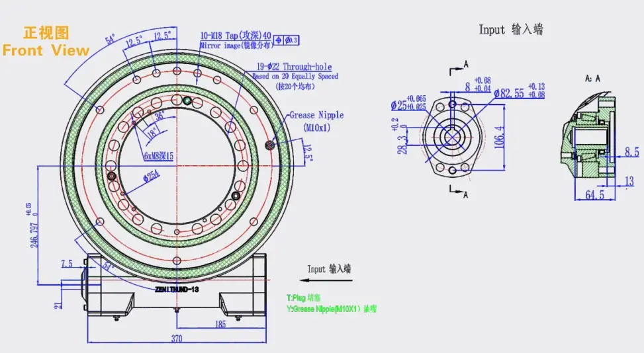The image size is (644, 353).
Task: Click the 64.5 dimension under section view
Action: 595,194
